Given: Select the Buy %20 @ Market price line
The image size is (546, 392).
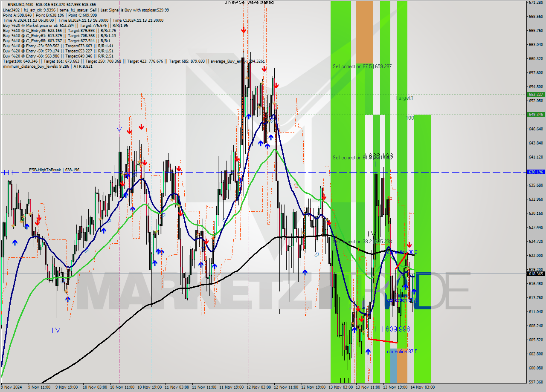Looking at the screenshot, I should 65,25.
